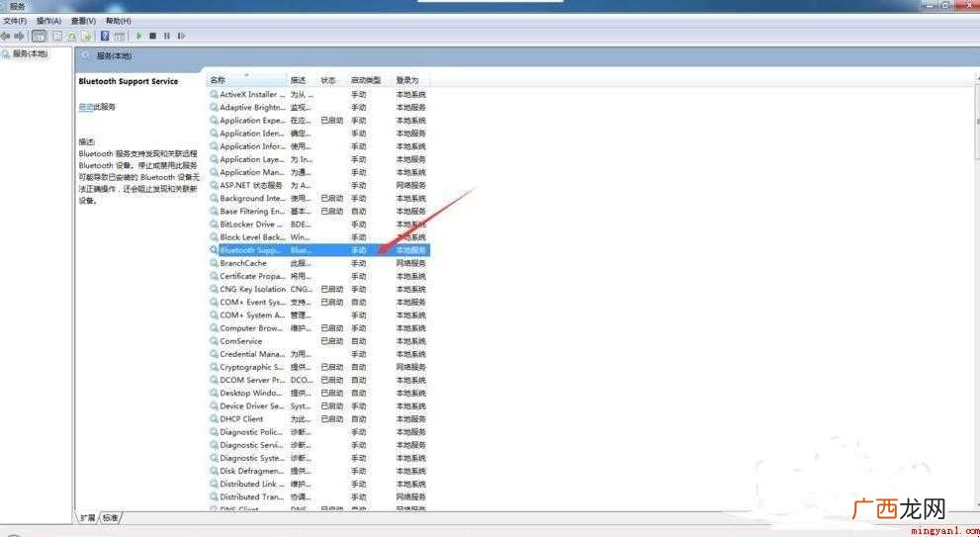Viewport: 980px width, 537px height.
Task: Select the Cryptographic S... service row
Action: click(x=318, y=367)
